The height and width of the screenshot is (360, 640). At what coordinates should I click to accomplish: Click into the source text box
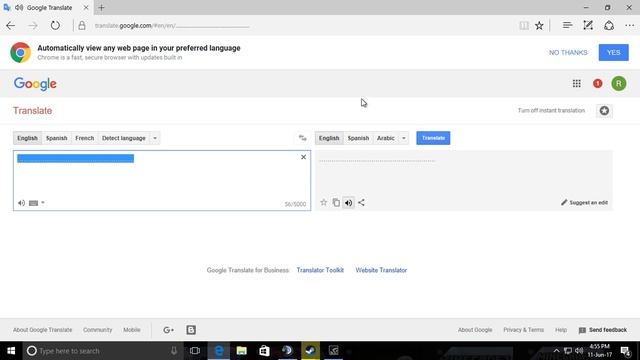pos(162,180)
